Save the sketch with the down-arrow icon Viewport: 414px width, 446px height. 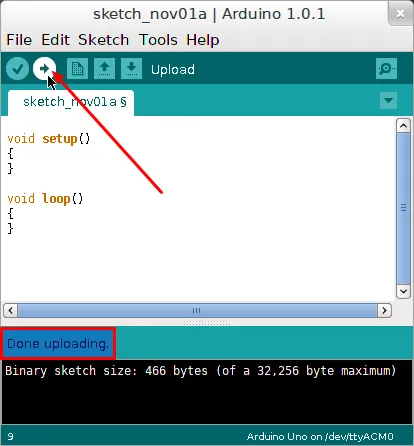coord(131,69)
